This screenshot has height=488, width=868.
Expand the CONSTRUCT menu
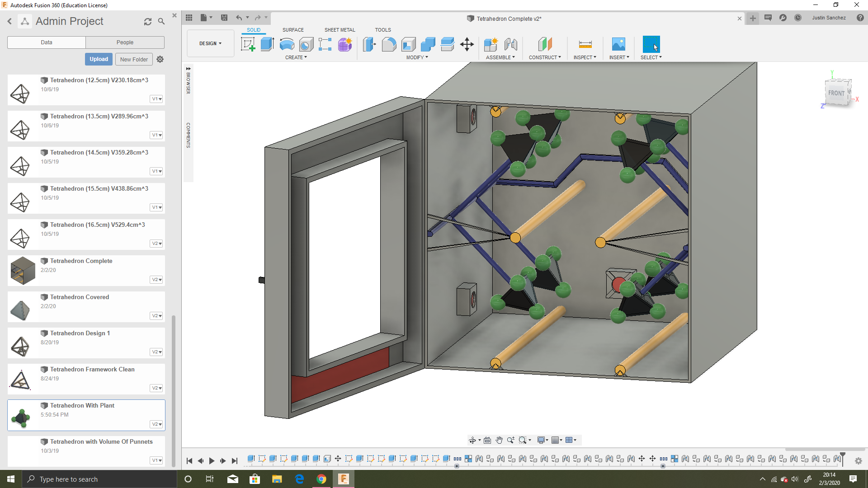545,57
